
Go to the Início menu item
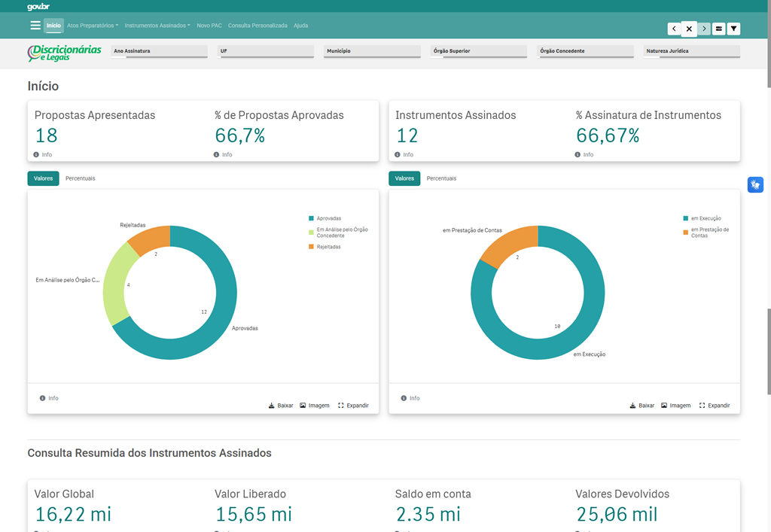tap(53, 26)
